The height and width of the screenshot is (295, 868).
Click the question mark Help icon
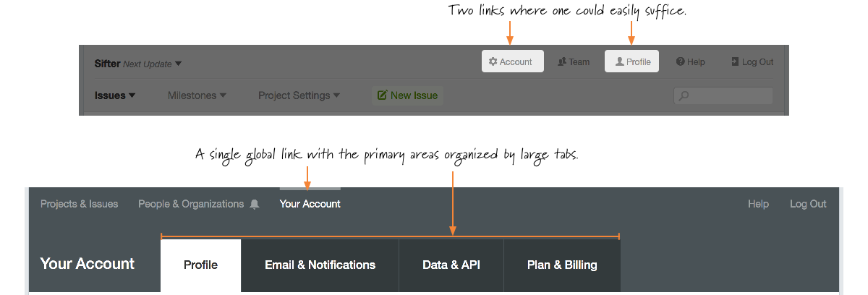[x=680, y=62]
